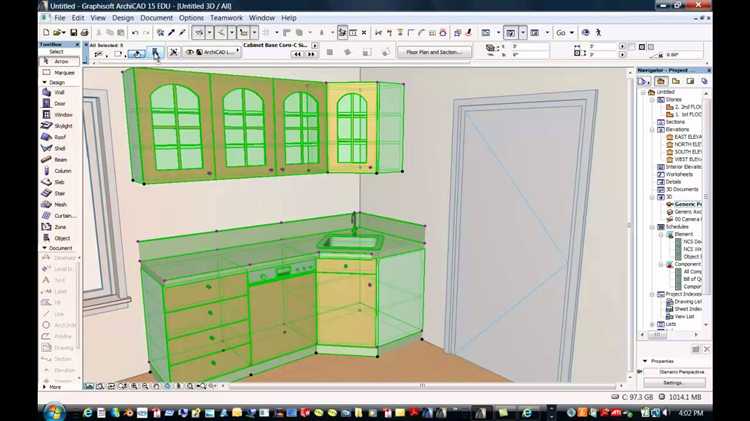The height and width of the screenshot is (421, 750).
Task: Toggle the 3D window toolbar button
Action: point(510,33)
